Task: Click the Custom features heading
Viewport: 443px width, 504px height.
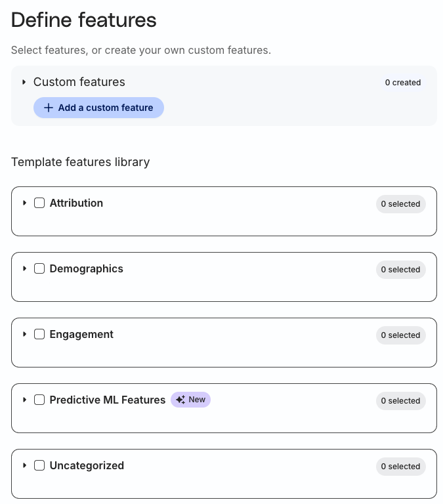Action: coord(79,82)
